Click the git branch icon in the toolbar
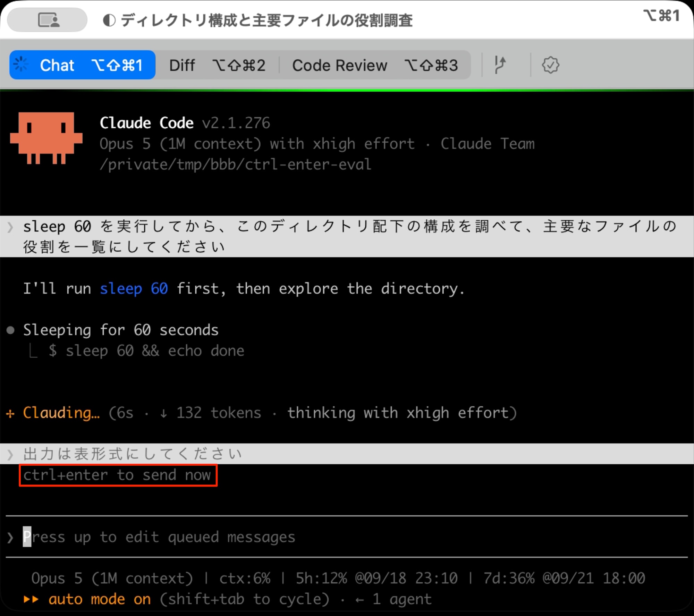 (500, 65)
